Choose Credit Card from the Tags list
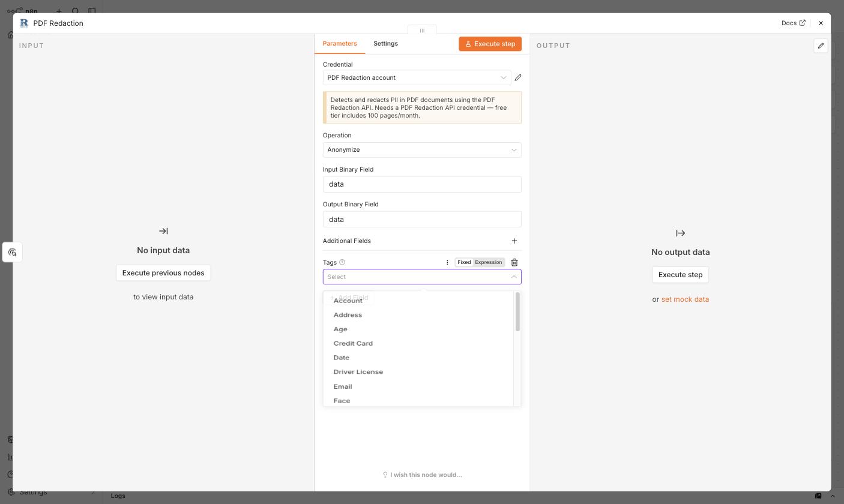844x504 pixels. [418, 343]
